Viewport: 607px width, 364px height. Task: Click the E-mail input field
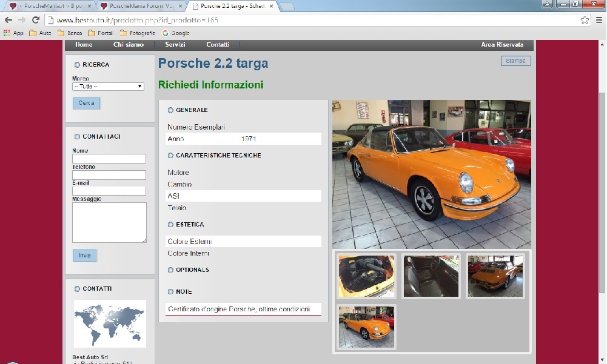109,191
